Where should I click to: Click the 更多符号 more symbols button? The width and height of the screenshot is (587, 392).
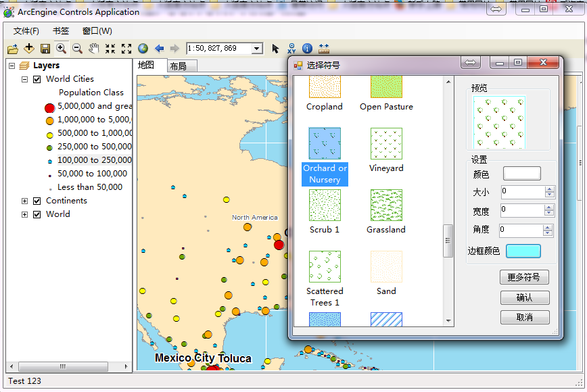525,277
